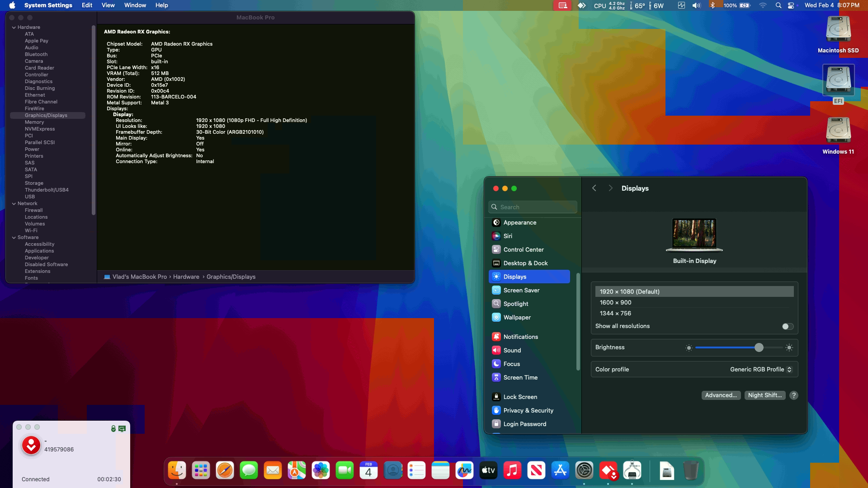Open the Window menu
This screenshot has width=868, height=488.
135,5
